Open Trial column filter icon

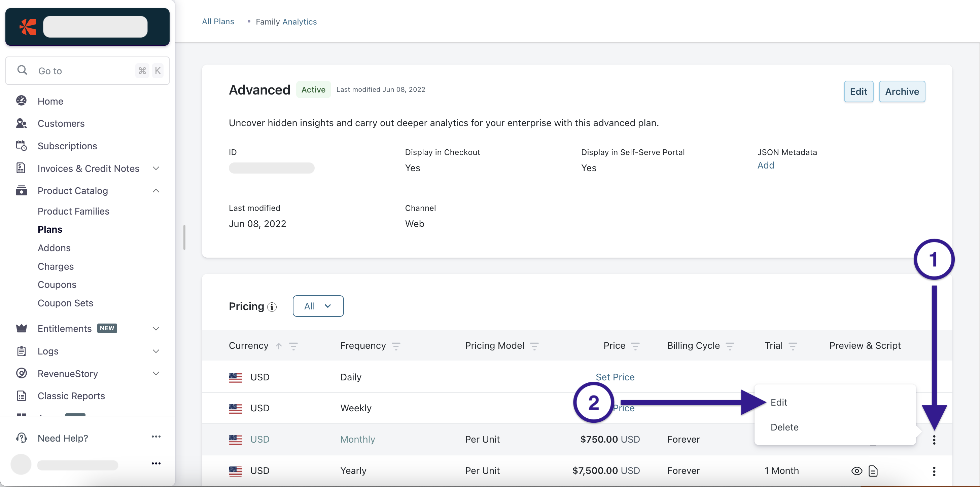click(793, 346)
